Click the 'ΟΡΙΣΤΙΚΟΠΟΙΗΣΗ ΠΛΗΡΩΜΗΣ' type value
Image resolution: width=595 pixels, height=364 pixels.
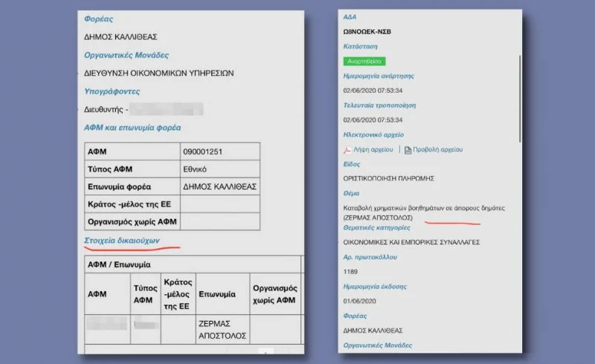388,178
